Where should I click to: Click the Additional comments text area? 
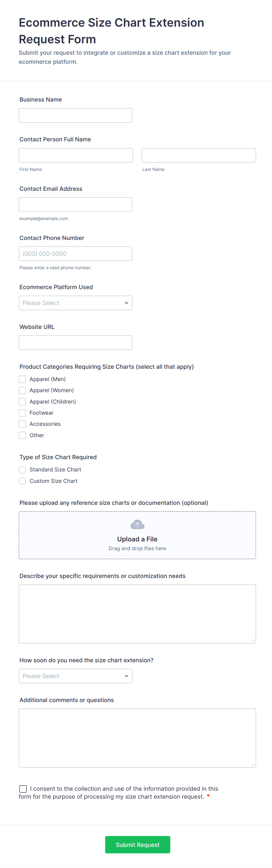pos(137,738)
